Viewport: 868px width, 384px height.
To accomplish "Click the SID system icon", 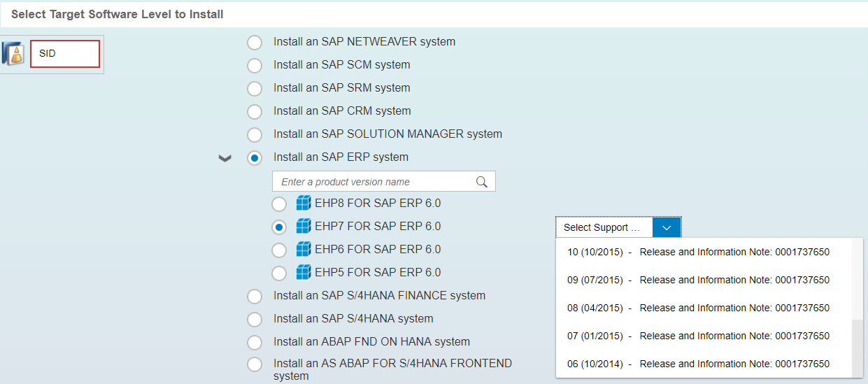I will (x=14, y=54).
